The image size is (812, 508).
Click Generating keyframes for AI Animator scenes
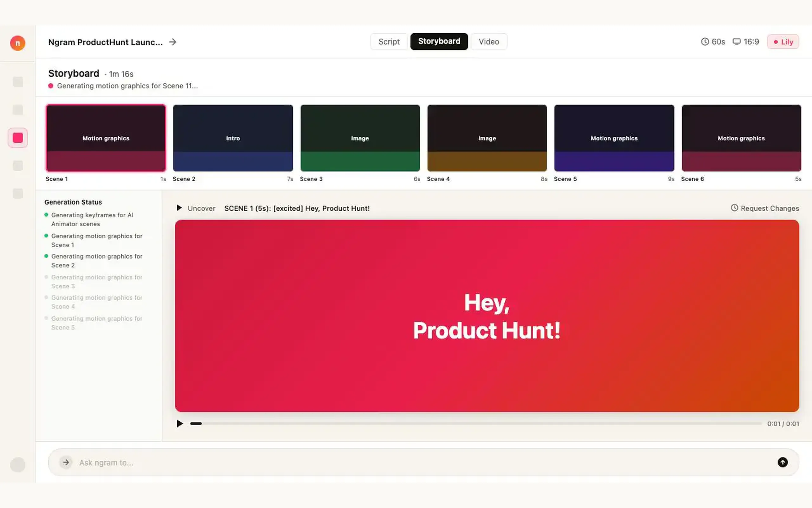pos(92,219)
